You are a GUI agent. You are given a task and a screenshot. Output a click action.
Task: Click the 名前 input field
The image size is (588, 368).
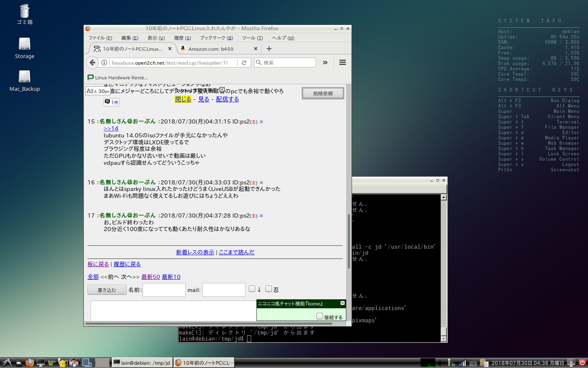point(164,290)
